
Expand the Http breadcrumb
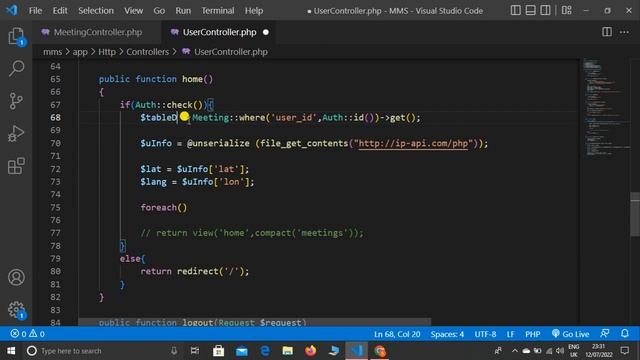[x=107, y=52]
